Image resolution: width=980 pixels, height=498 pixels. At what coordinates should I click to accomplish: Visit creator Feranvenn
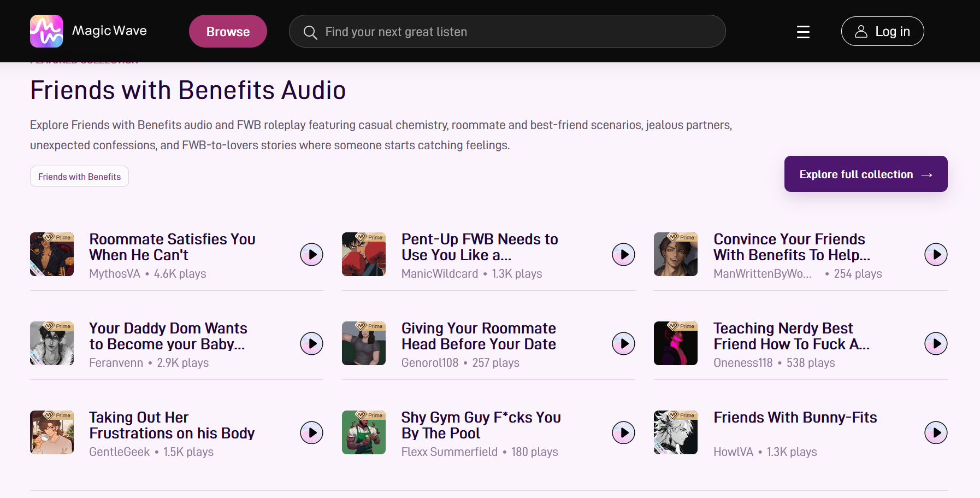tap(116, 363)
